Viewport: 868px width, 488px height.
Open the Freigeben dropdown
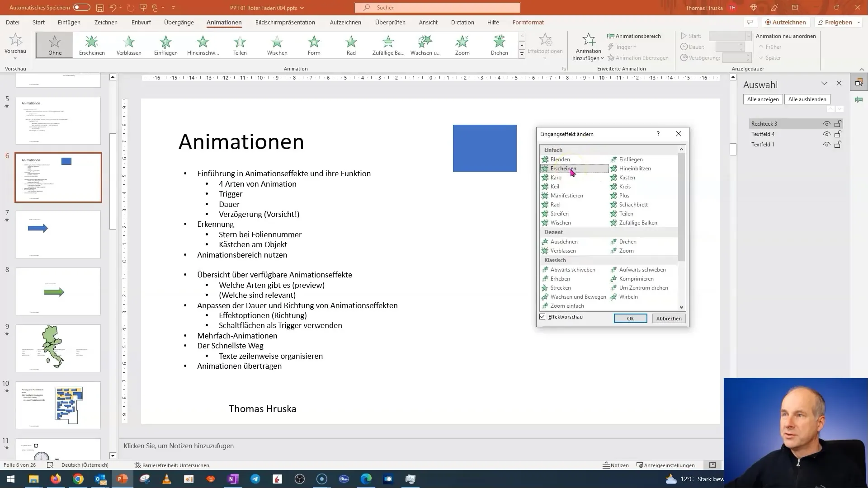coord(859,22)
